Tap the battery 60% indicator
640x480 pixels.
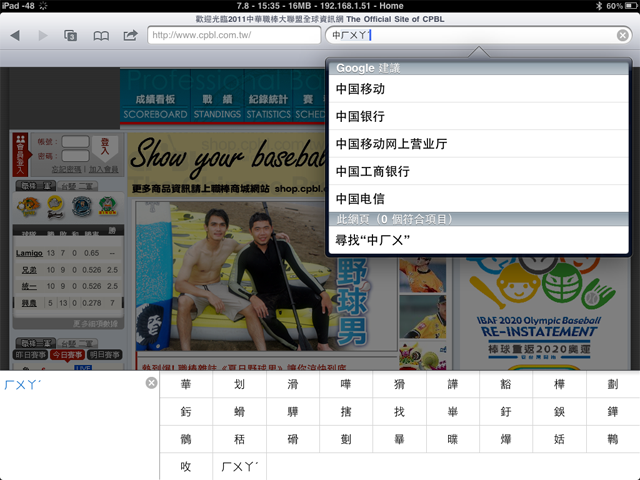click(622, 6)
